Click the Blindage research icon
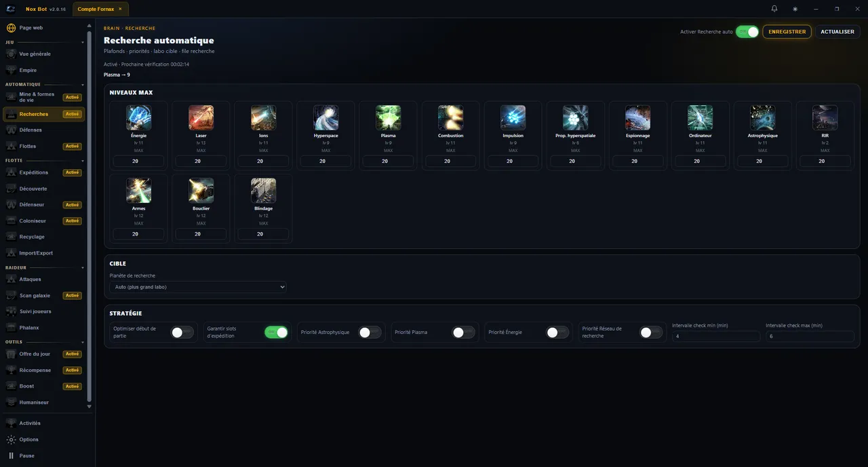Screen dimensions: 868x467 [263, 191]
